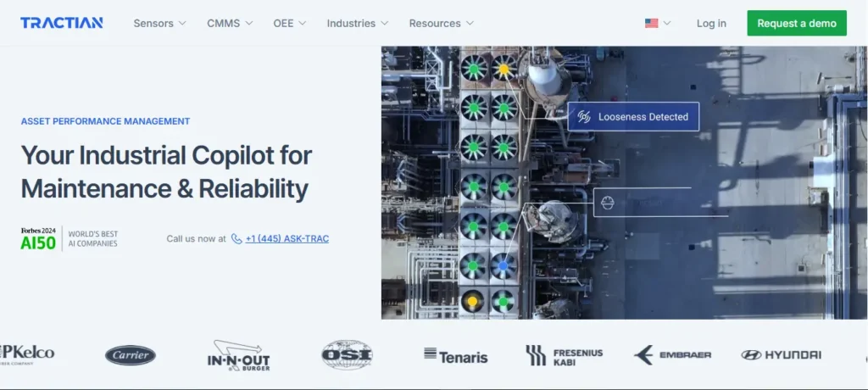Click the Looseness Detected callout
Image resolution: width=868 pixels, height=390 pixels.
[633, 117]
